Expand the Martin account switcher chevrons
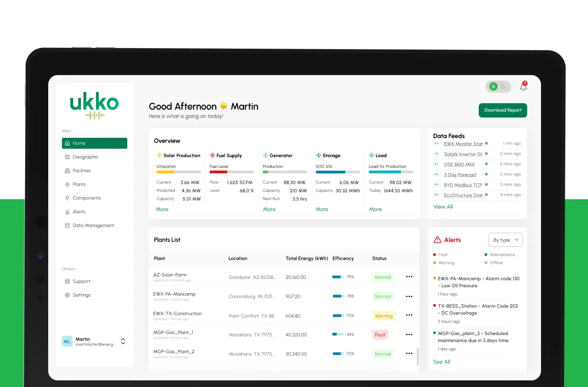Screen dimensions: 588x387 pyautogui.click(x=123, y=341)
